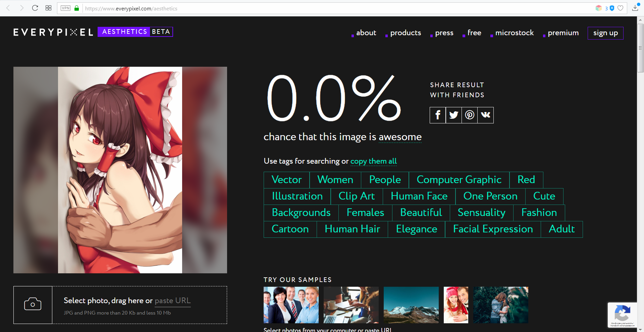Choose the laptop and coffee sample photo

351,305
